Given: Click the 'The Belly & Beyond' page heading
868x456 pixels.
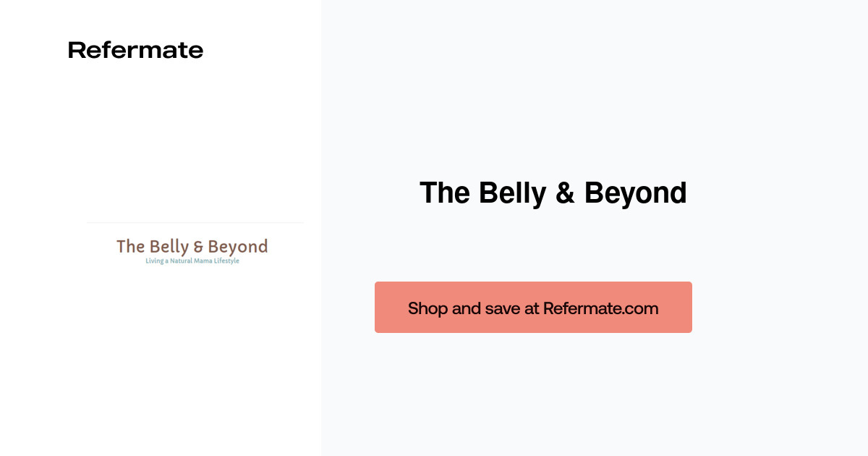Looking at the screenshot, I should [553, 193].
